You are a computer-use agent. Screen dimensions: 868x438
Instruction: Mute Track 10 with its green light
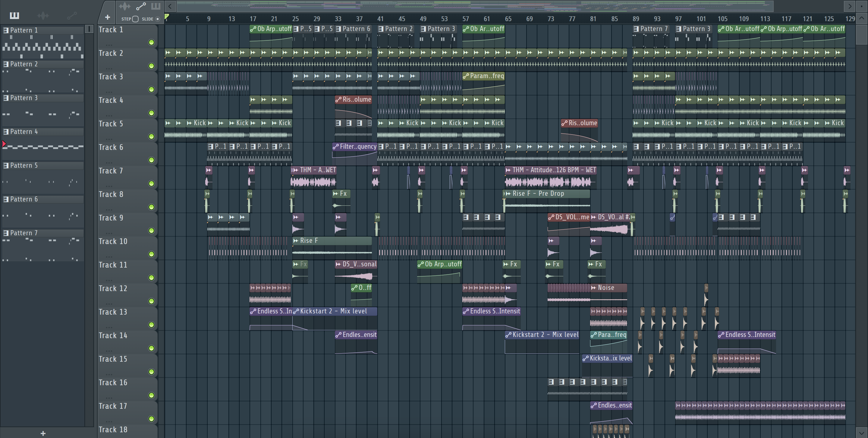coord(152,254)
